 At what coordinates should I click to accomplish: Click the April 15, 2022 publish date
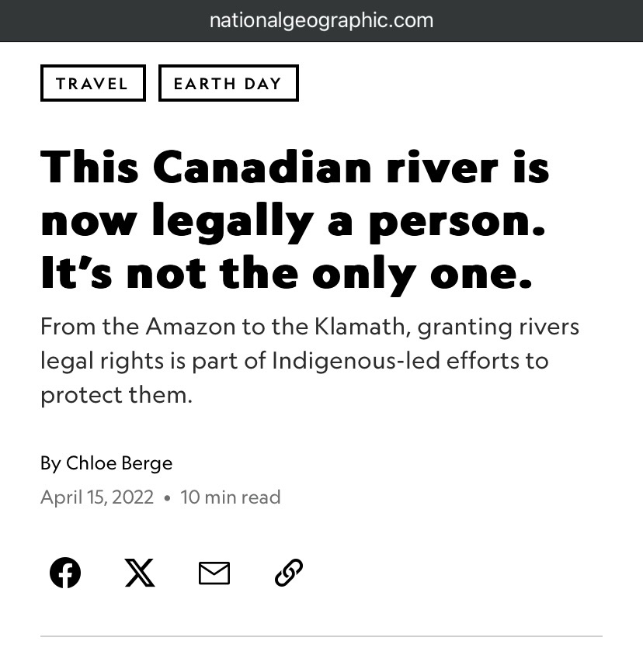click(x=97, y=497)
